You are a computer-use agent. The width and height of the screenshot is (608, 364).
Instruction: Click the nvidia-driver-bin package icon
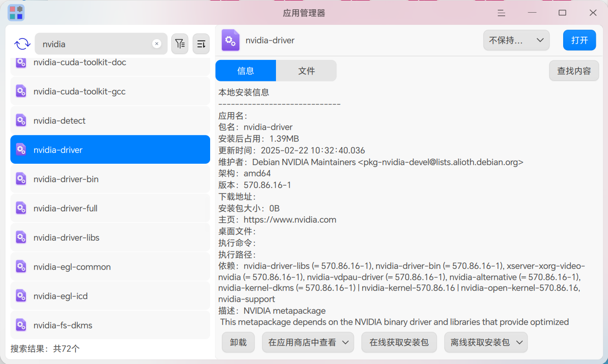[x=21, y=179]
